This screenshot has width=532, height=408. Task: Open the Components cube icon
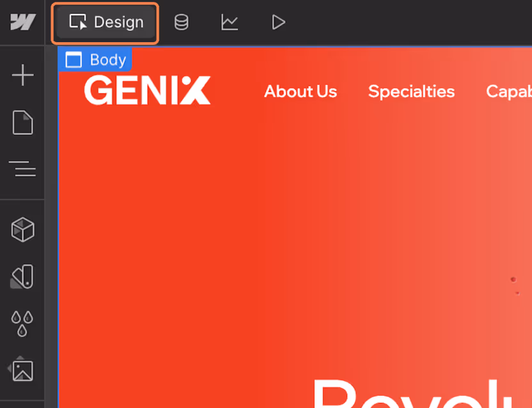pyautogui.click(x=23, y=230)
